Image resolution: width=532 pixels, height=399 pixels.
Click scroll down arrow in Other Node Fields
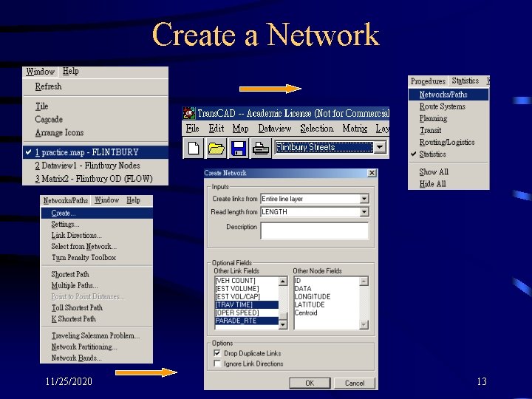coord(364,324)
